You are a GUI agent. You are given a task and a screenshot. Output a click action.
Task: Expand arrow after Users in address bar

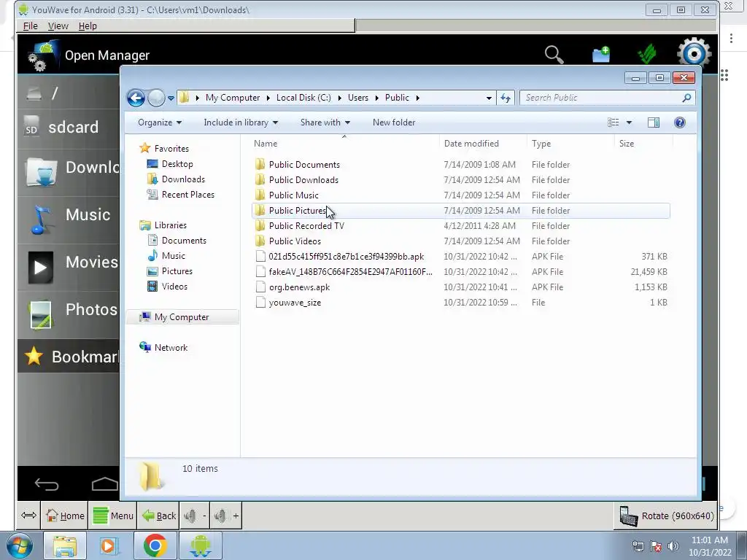(x=376, y=98)
